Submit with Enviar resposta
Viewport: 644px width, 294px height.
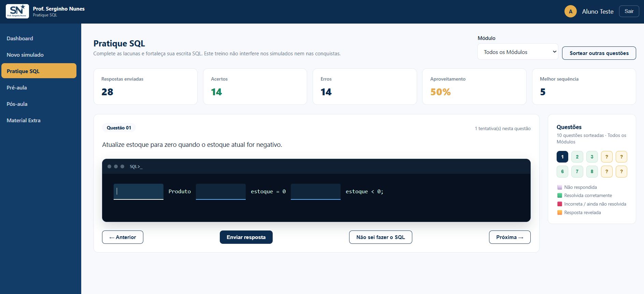click(246, 237)
